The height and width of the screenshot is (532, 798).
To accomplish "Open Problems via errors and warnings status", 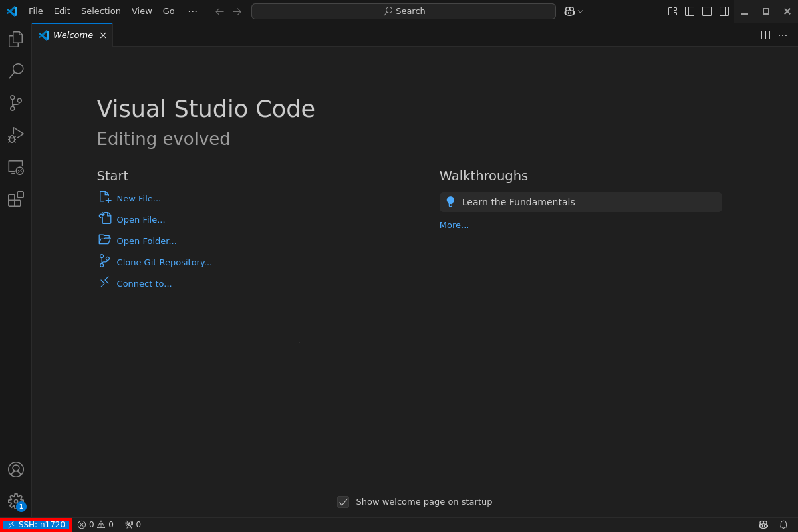I will (95, 525).
